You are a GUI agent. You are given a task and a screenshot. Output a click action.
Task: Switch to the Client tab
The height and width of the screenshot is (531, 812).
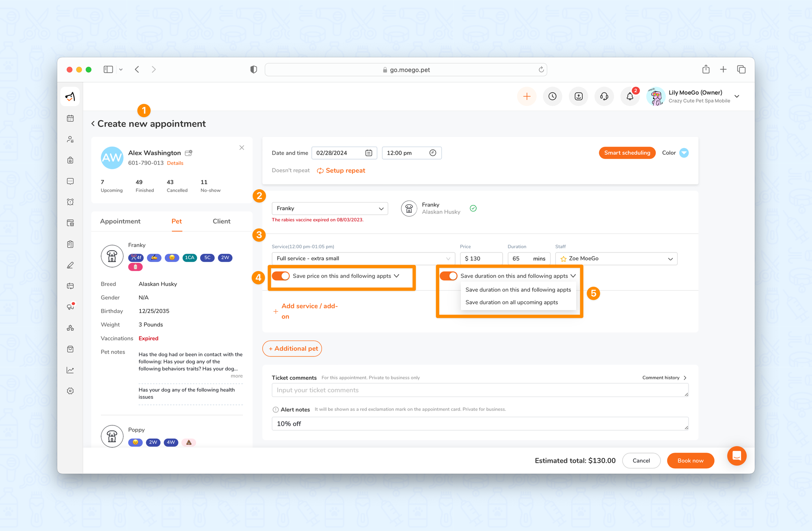[x=221, y=221]
